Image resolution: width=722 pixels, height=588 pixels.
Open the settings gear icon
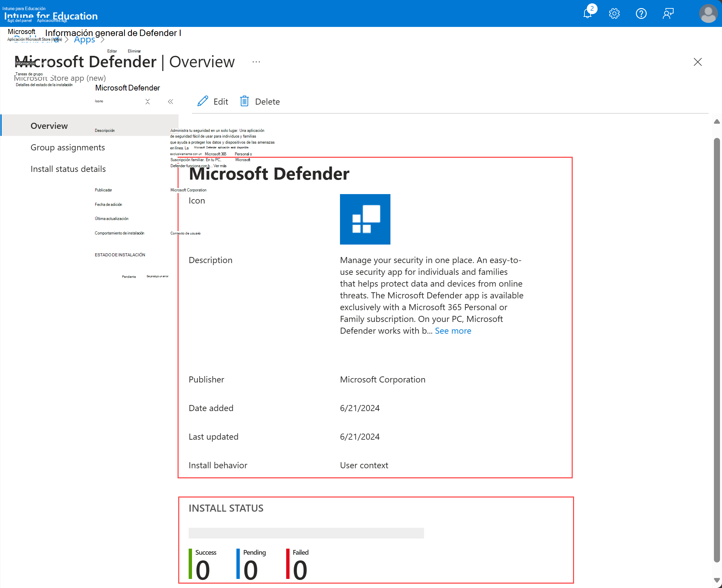point(614,13)
